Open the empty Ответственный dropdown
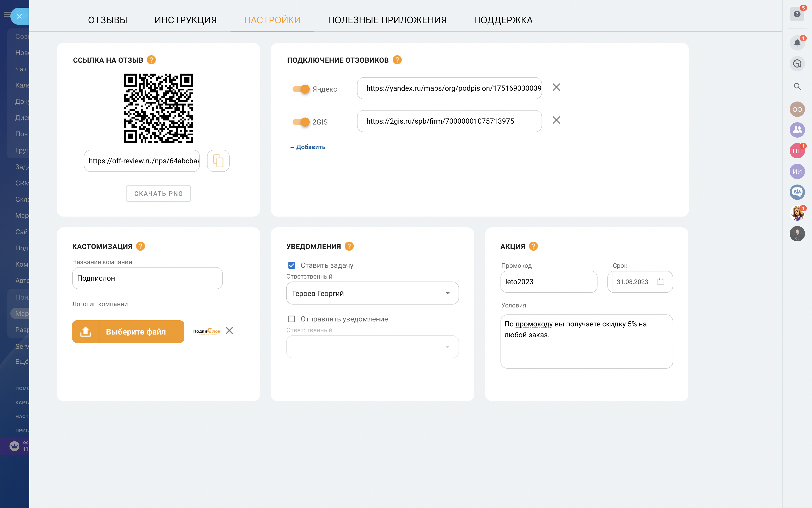Screen dimensions: 812x508 click(372, 347)
